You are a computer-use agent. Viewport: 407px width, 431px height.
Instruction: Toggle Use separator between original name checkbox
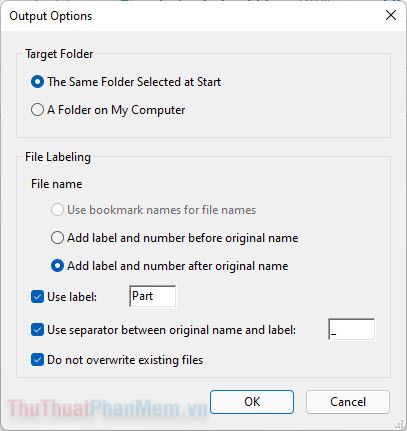point(37,330)
